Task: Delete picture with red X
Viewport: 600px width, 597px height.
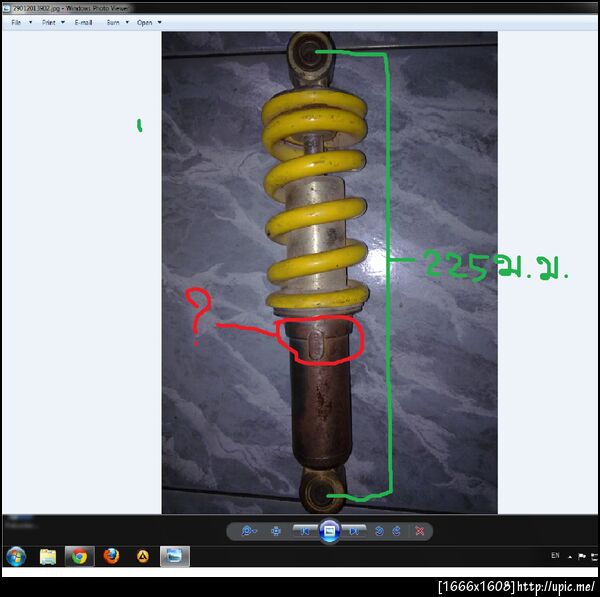Action: 420,531
